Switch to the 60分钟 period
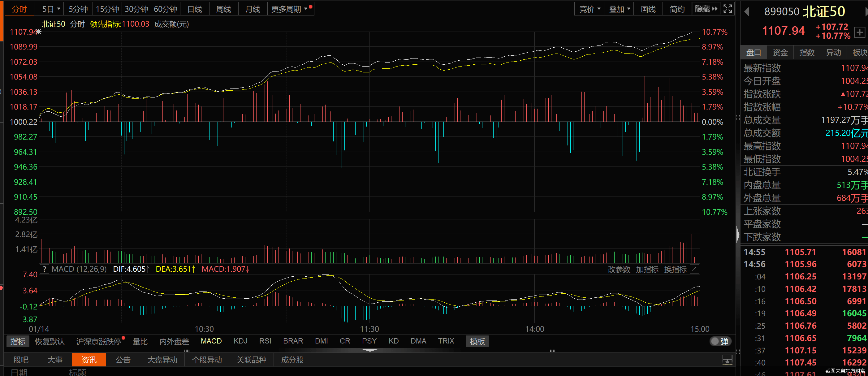The height and width of the screenshot is (376, 868). click(166, 9)
